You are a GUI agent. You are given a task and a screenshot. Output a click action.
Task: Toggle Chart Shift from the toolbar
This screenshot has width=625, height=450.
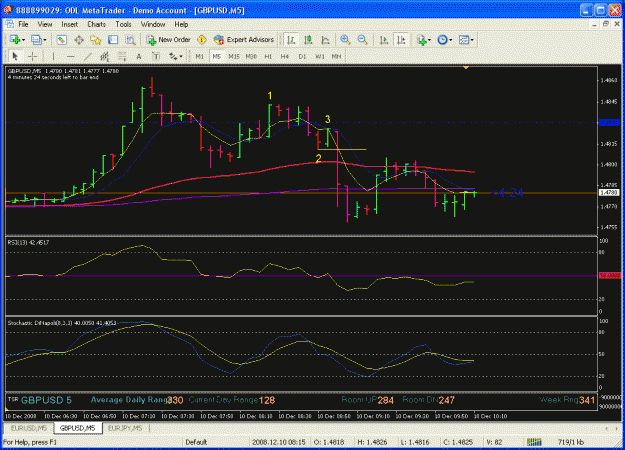tap(401, 40)
